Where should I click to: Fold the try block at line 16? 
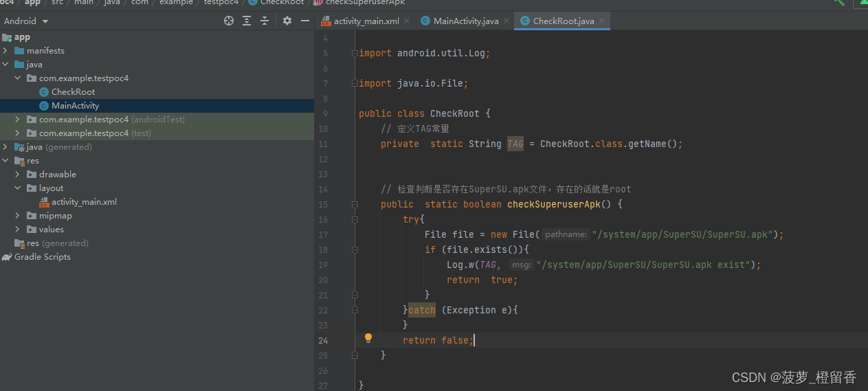(x=355, y=219)
